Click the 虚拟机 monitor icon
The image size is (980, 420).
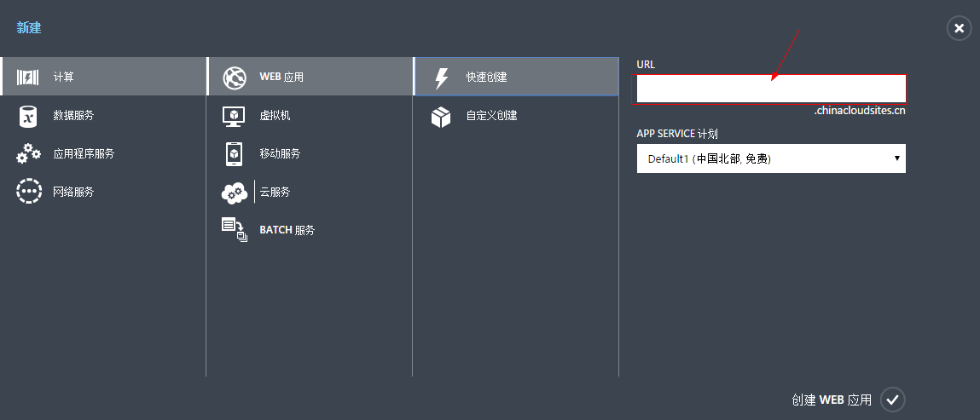[234, 116]
